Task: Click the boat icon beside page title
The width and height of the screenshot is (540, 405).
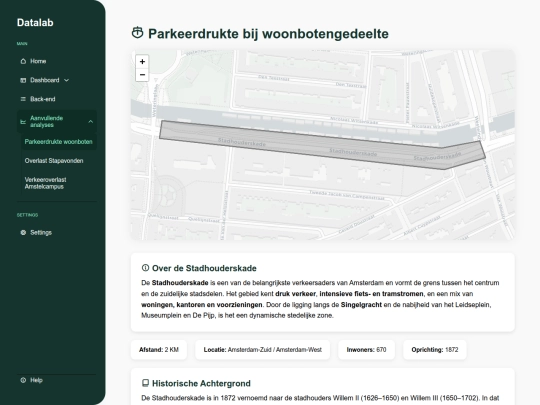Action: coord(137,33)
